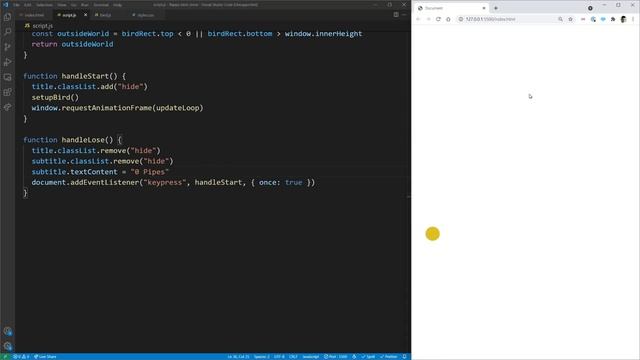Viewport: 640px width, 360px height.
Task: Open the Chrome three-dot menu
Action: pos(633,19)
